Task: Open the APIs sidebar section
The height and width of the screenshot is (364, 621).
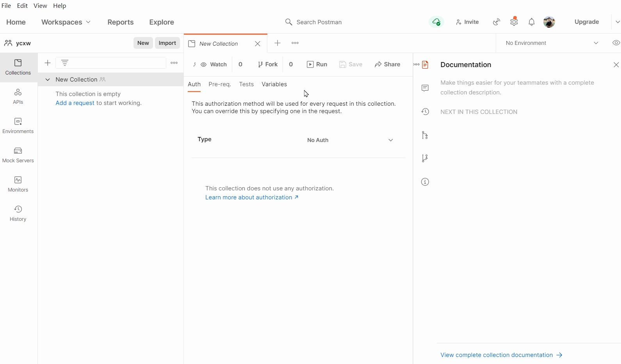Action: click(18, 96)
